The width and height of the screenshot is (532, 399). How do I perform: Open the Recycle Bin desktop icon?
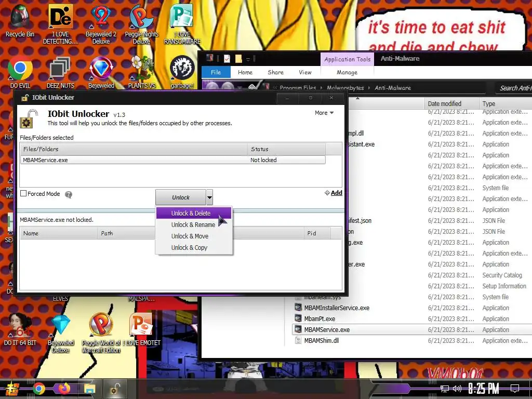tap(20, 20)
